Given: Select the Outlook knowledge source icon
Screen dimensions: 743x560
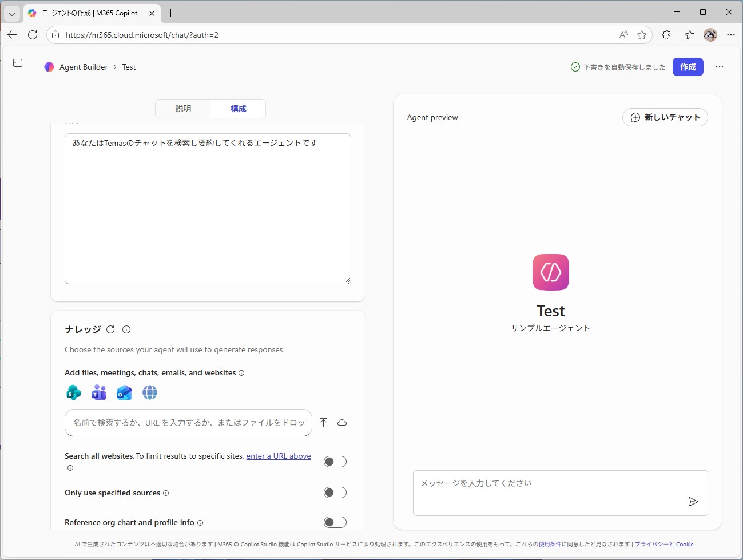Looking at the screenshot, I should tap(124, 392).
